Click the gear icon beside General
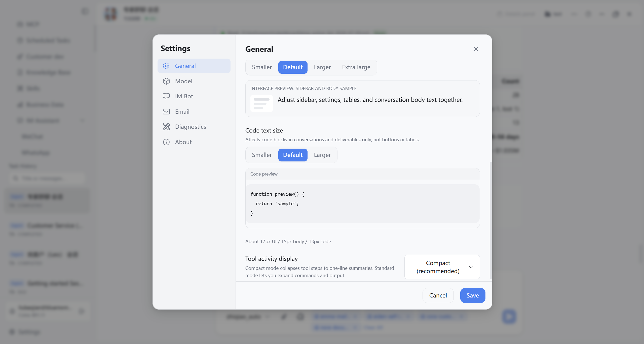Image resolution: width=644 pixels, height=344 pixels. (166, 66)
